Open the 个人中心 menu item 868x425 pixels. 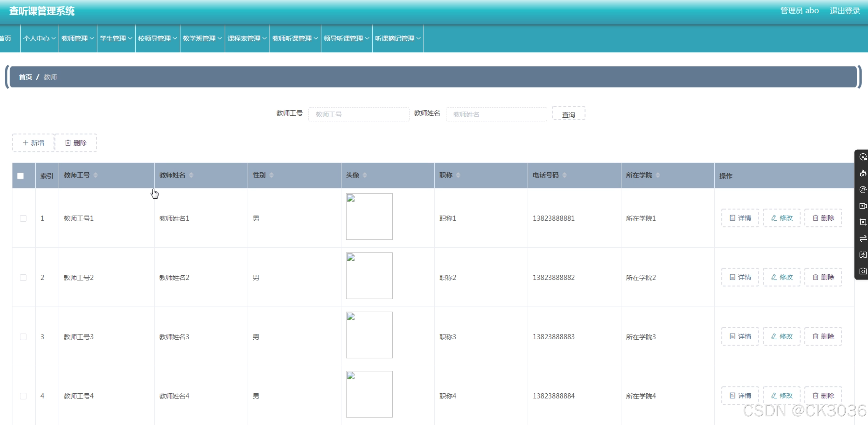38,38
